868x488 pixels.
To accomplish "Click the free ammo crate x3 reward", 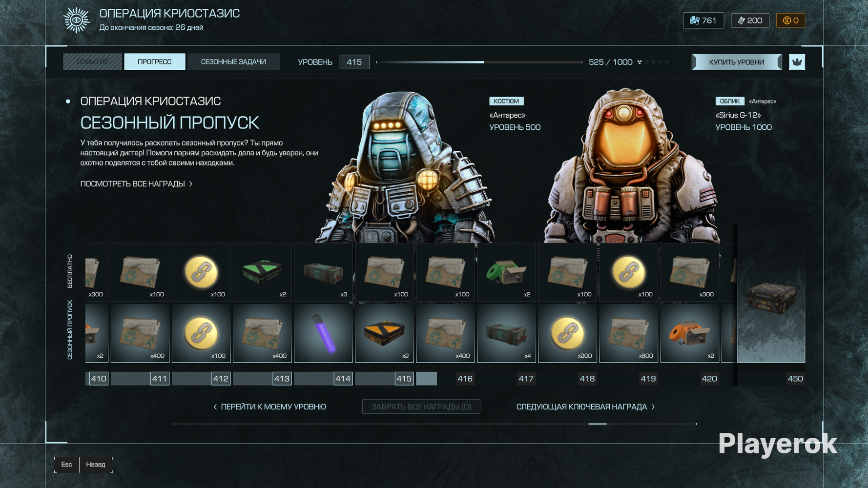I will tap(323, 272).
